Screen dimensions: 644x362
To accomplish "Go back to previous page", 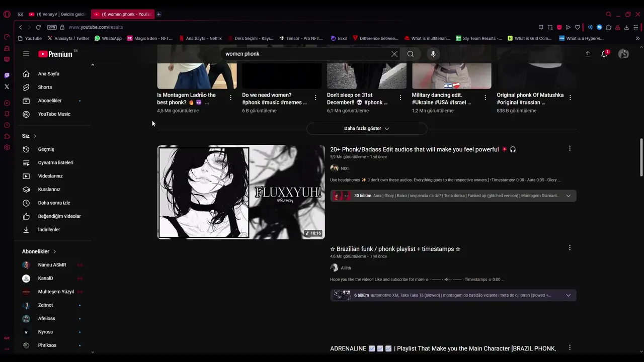I will [x=20, y=27].
